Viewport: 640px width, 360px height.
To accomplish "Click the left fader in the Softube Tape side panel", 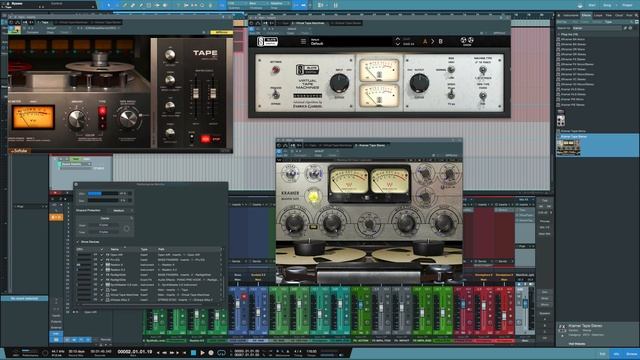I will pyautogui.click(x=196, y=93).
